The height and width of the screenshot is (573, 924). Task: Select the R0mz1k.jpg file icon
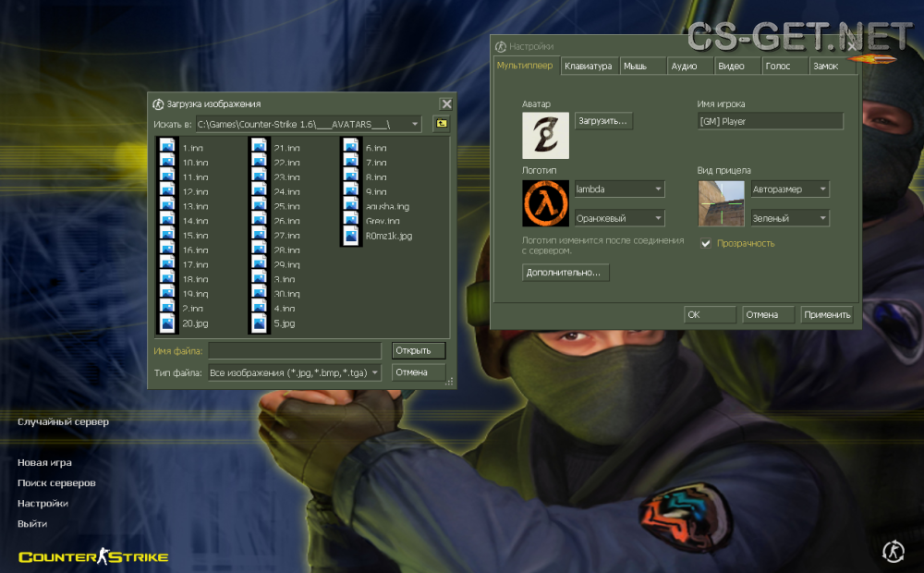351,236
